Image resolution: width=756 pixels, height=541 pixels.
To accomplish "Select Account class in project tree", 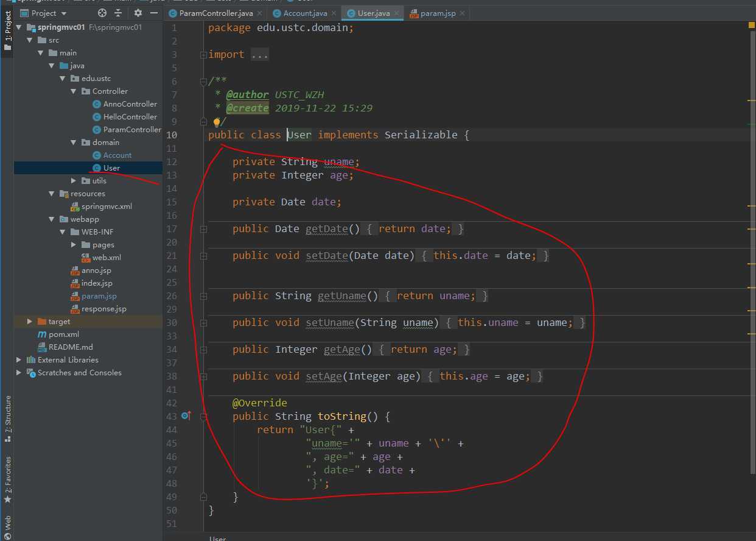I will pos(117,155).
